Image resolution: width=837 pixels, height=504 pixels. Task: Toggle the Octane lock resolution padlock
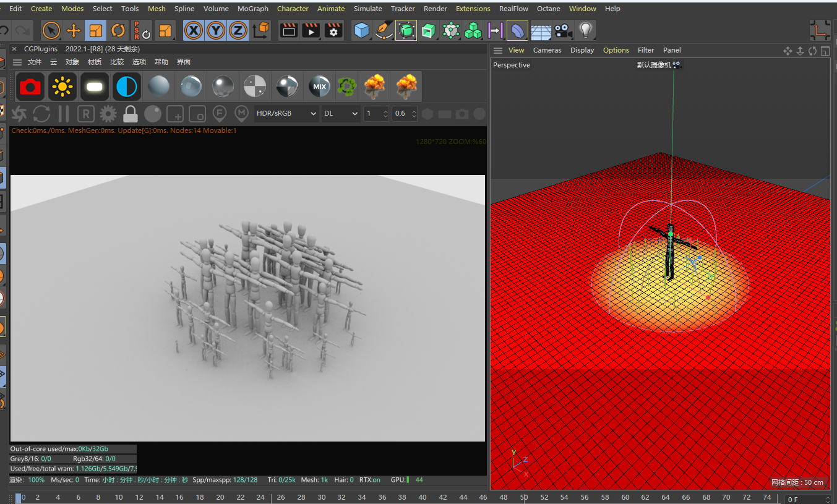coord(130,114)
